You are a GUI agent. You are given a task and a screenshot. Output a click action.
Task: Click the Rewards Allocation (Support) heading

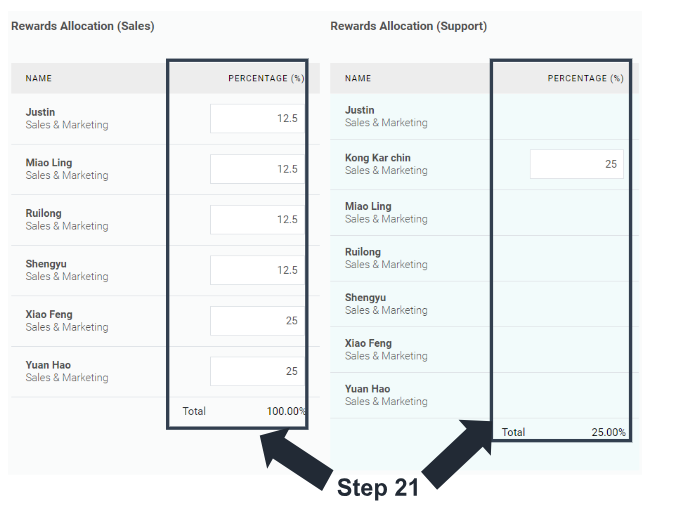pos(408,26)
